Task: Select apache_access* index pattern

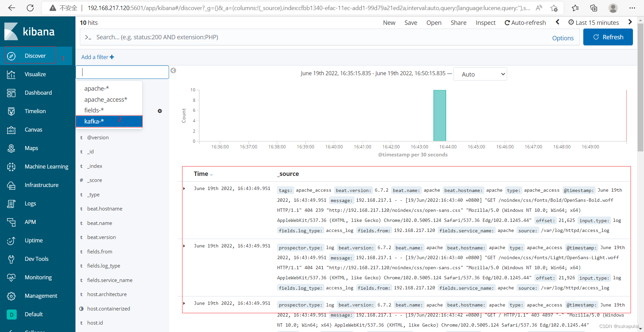Action: coord(109,99)
